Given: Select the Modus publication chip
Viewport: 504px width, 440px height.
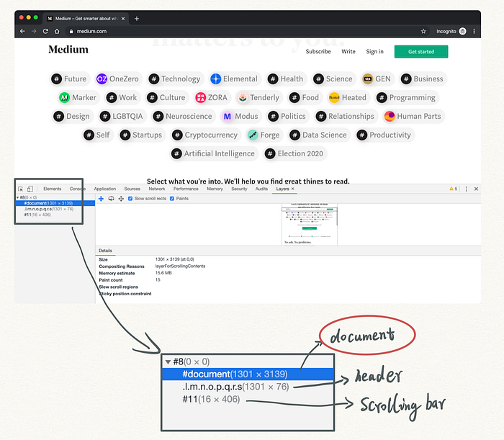Looking at the screenshot, I should pos(240,116).
